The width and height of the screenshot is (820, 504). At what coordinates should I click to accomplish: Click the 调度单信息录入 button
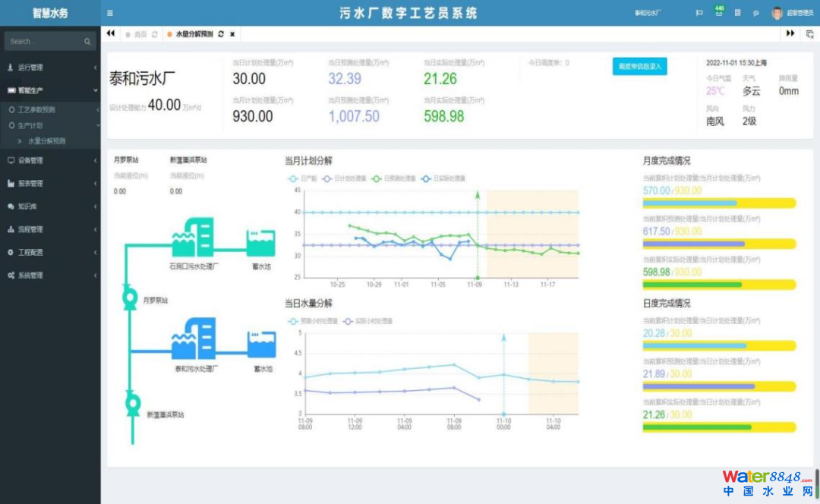(639, 67)
